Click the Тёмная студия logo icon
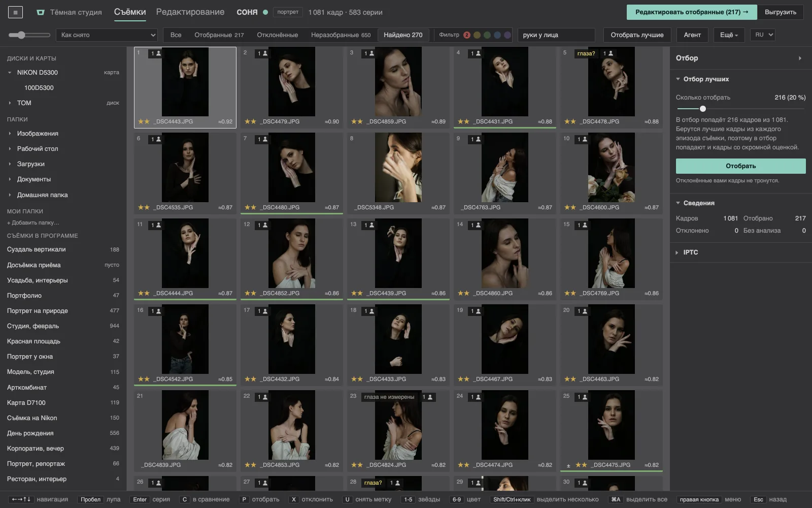The width and height of the screenshot is (812, 508). pos(41,12)
